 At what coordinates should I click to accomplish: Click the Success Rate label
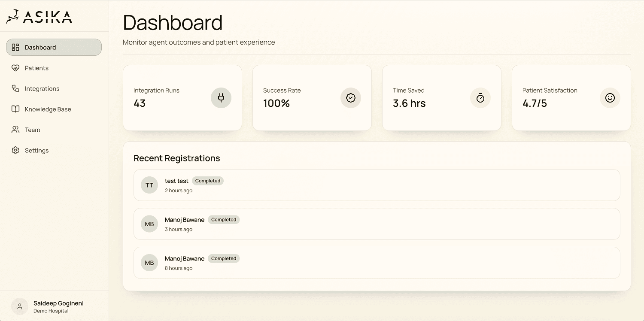tap(282, 91)
